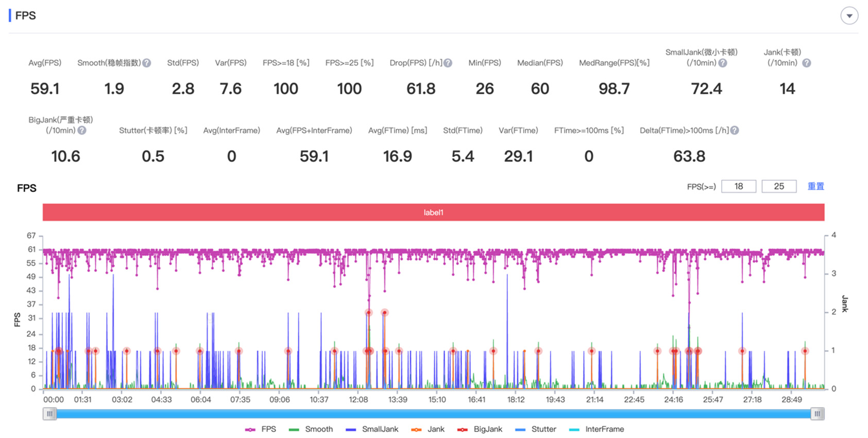Click the 00:00 time axis label

pos(54,400)
